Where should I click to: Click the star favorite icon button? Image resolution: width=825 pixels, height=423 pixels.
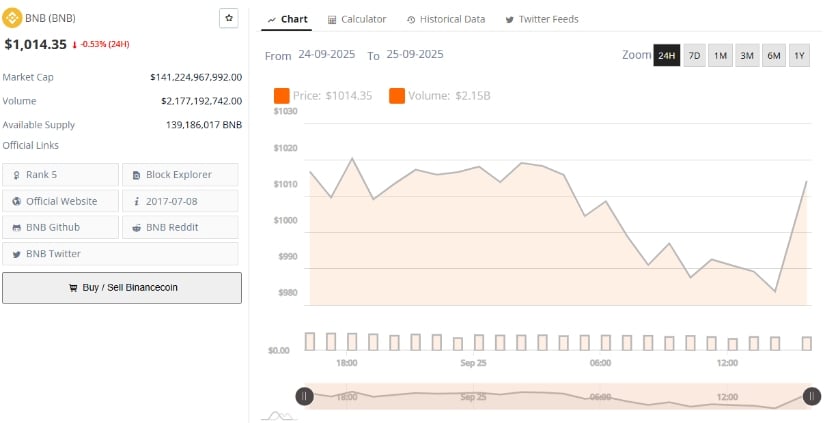tap(229, 18)
